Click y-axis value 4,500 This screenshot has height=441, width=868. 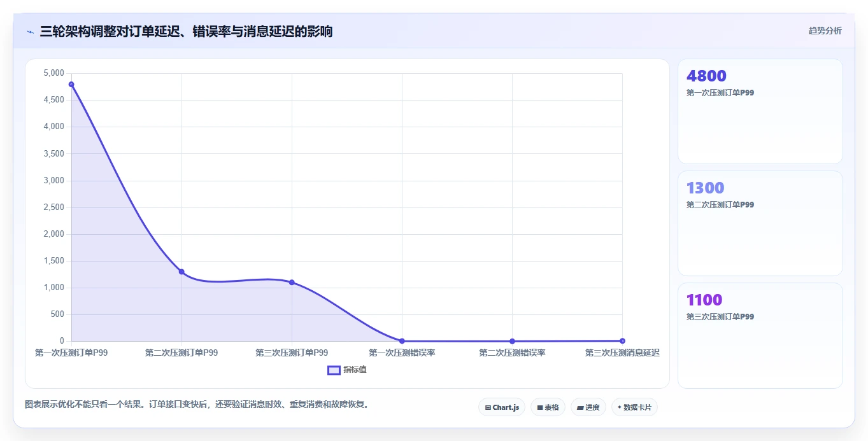53,100
